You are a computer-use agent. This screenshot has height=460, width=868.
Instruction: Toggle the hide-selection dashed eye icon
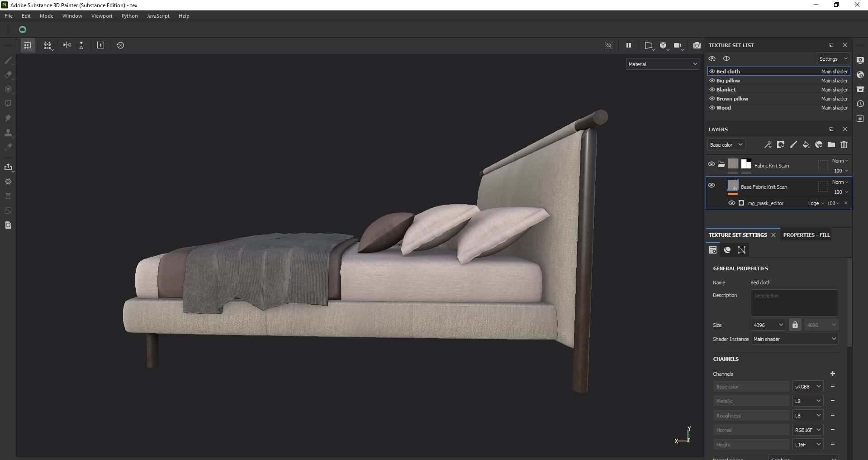[x=609, y=45]
